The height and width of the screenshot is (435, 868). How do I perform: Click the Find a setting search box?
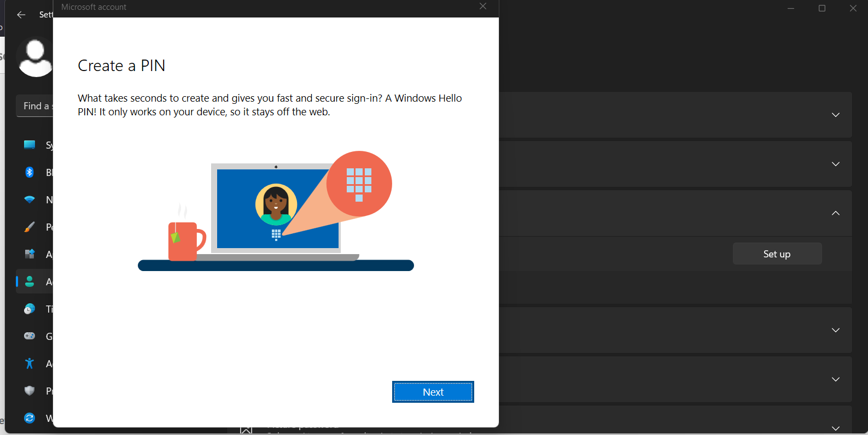click(x=35, y=105)
